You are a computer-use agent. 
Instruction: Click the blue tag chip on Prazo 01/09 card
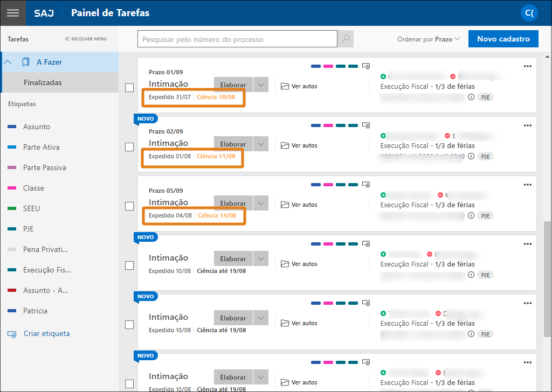(x=316, y=66)
